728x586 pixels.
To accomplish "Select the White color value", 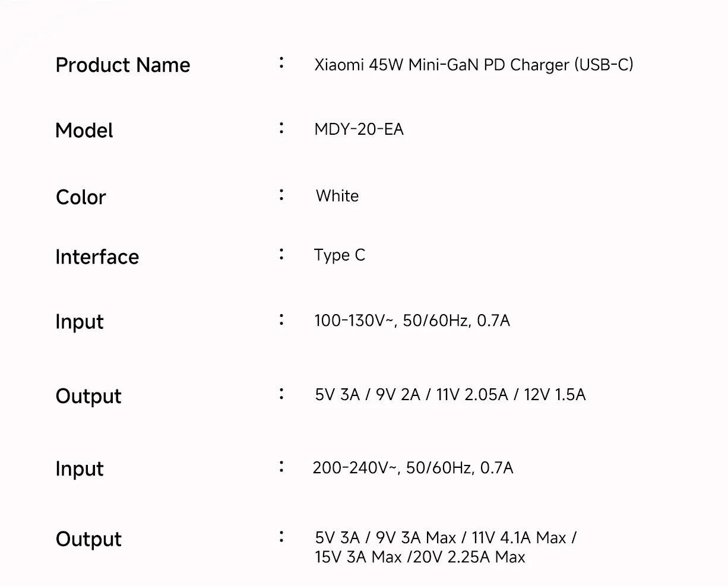I will [337, 196].
